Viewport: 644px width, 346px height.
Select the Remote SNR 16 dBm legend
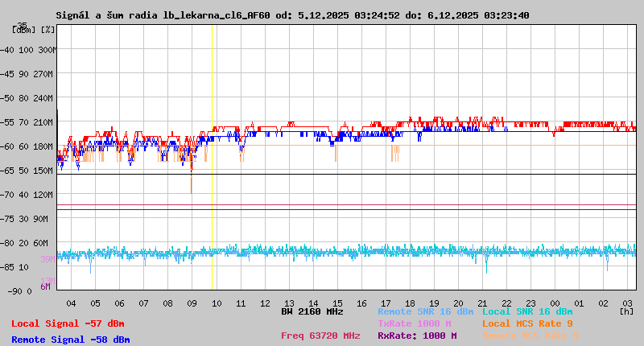(425, 311)
